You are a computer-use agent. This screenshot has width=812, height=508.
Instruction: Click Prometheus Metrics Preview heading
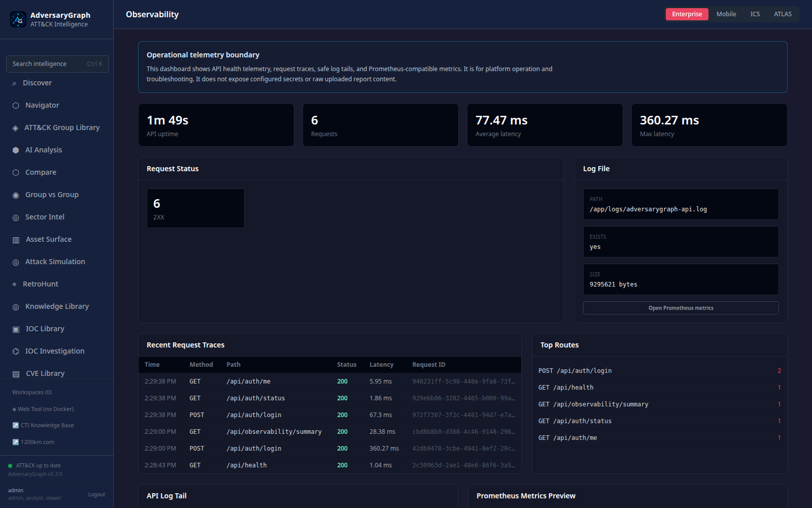pos(526,496)
